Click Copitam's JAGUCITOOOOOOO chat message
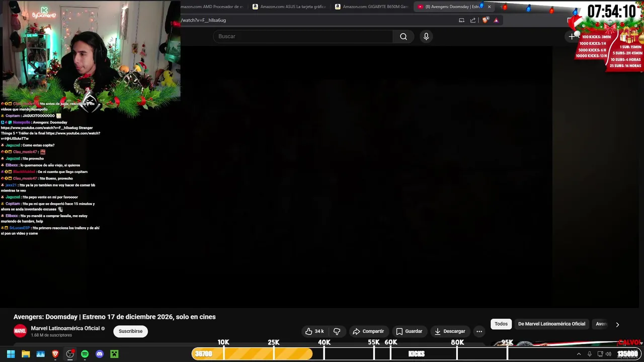 point(31,116)
